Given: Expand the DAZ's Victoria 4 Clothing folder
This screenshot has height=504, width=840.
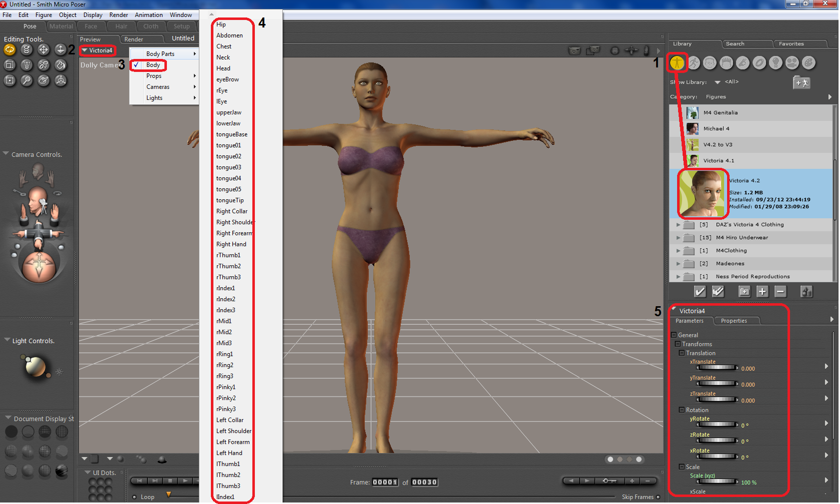Looking at the screenshot, I should coord(678,225).
